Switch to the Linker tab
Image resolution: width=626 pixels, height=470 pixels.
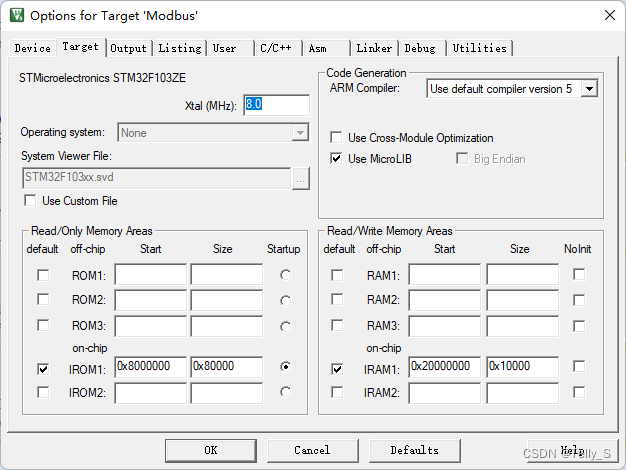(x=374, y=48)
